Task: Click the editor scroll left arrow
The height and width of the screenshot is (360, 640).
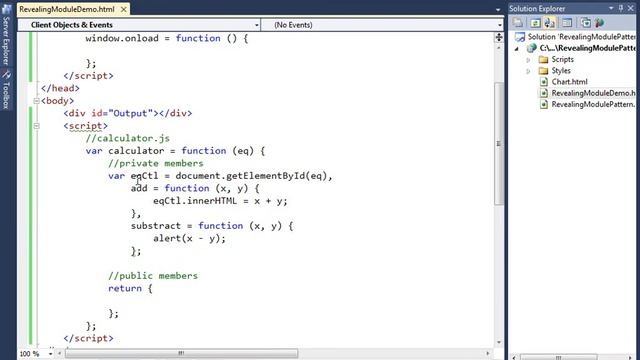Action: [60, 353]
